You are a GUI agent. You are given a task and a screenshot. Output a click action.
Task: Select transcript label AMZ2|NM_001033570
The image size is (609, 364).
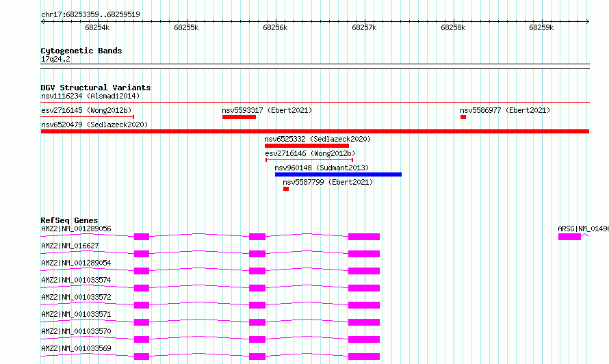pyautogui.click(x=76, y=331)
